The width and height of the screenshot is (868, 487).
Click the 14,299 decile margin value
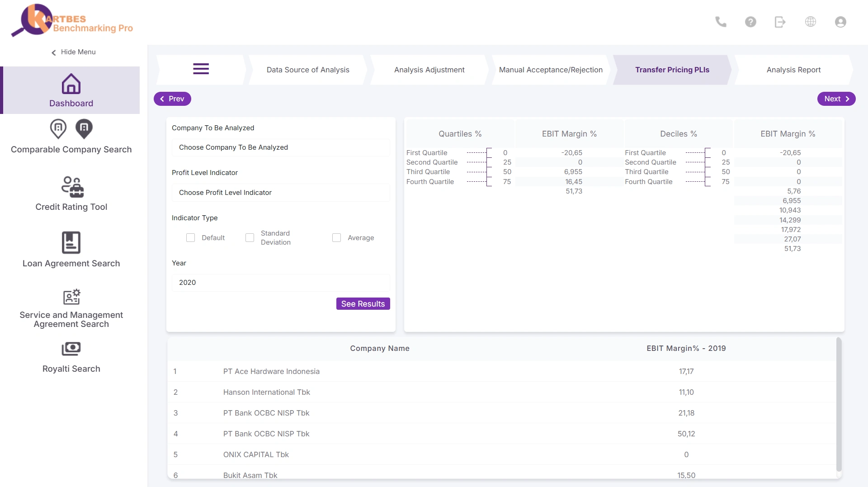pyautogui.click(x=790, y=220)
